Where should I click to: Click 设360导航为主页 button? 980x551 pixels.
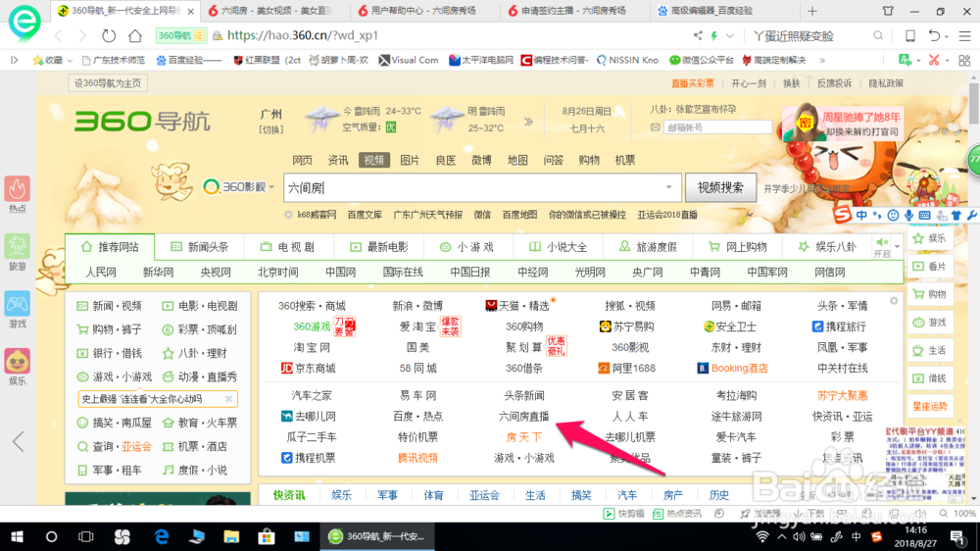pos(108,83)
